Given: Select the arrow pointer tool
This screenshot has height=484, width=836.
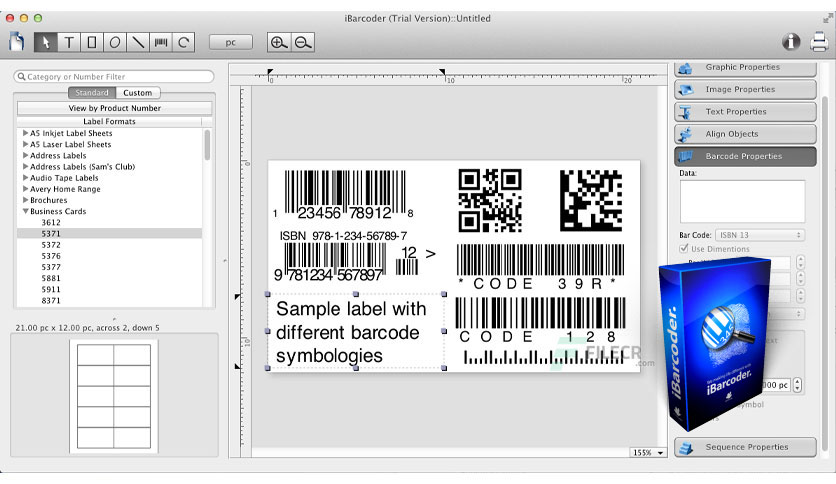Looking at the screenshot, I should (x=46, y=42).
